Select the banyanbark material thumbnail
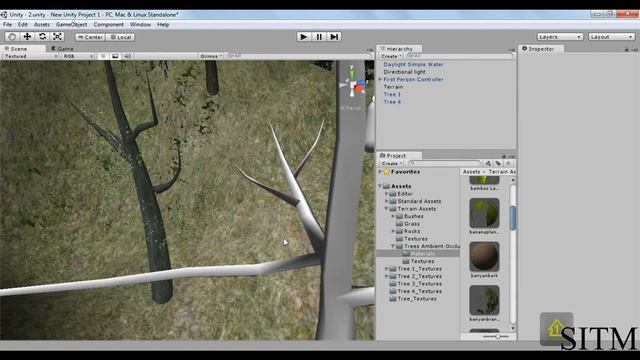 pyautogui.click(x=484, y=257)
